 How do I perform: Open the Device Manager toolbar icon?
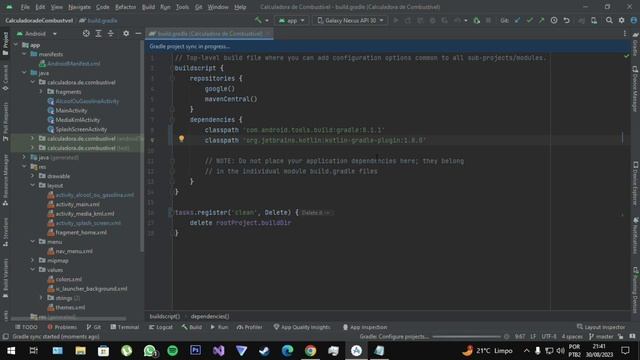coord(594,20)
